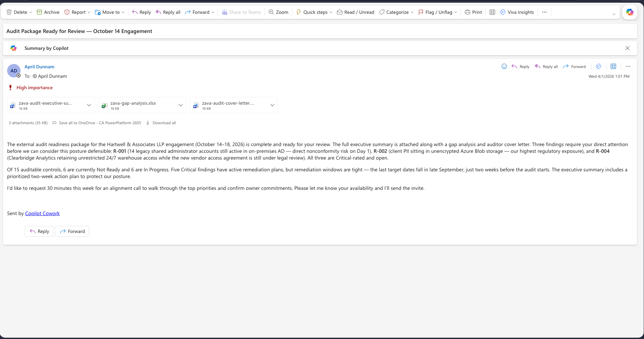Viewport: 644px width, 339px height.
Task: Open Viva Insights from the toolbar
Action: click(x=517, y=12)
